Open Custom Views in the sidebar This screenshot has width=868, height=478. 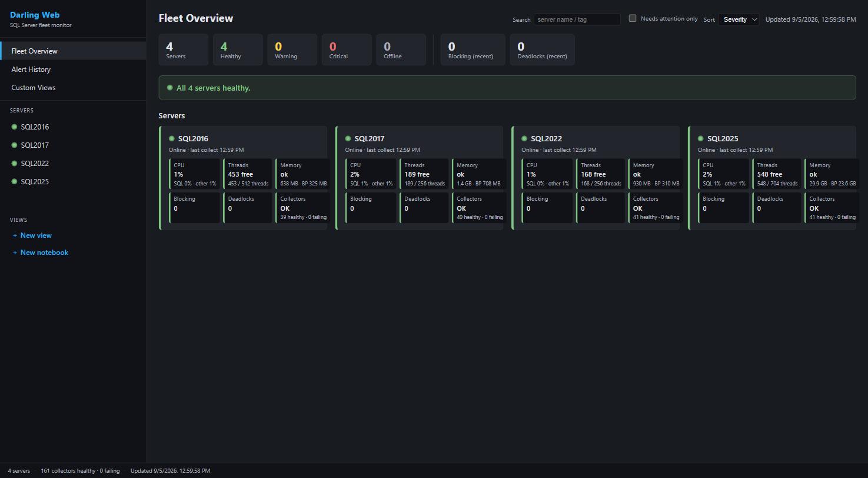[x=73, y=87]
